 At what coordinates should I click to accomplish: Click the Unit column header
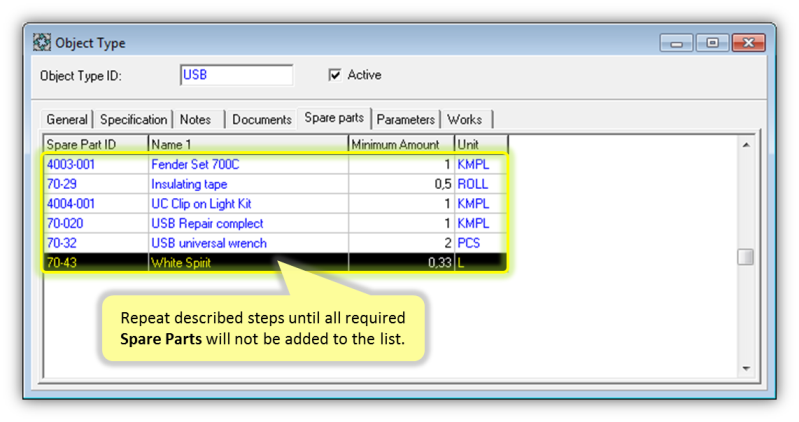[x=481, y=144]
